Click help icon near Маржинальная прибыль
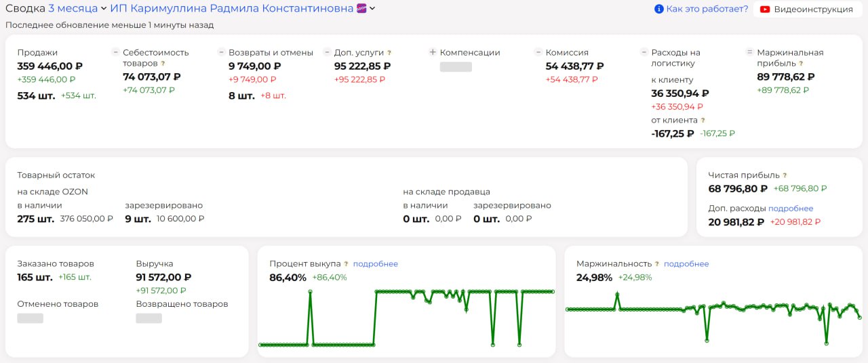 801,64
